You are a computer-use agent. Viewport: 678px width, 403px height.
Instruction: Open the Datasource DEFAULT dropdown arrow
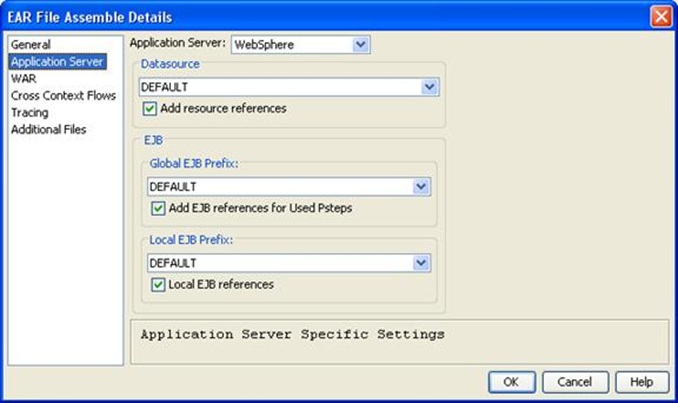(x=429, y=88)
